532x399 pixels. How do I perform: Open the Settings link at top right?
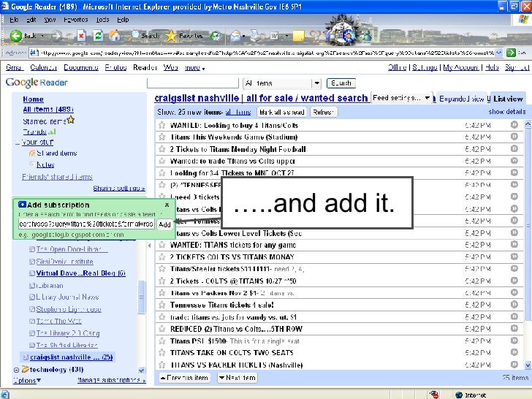click(x=425, y=67)
